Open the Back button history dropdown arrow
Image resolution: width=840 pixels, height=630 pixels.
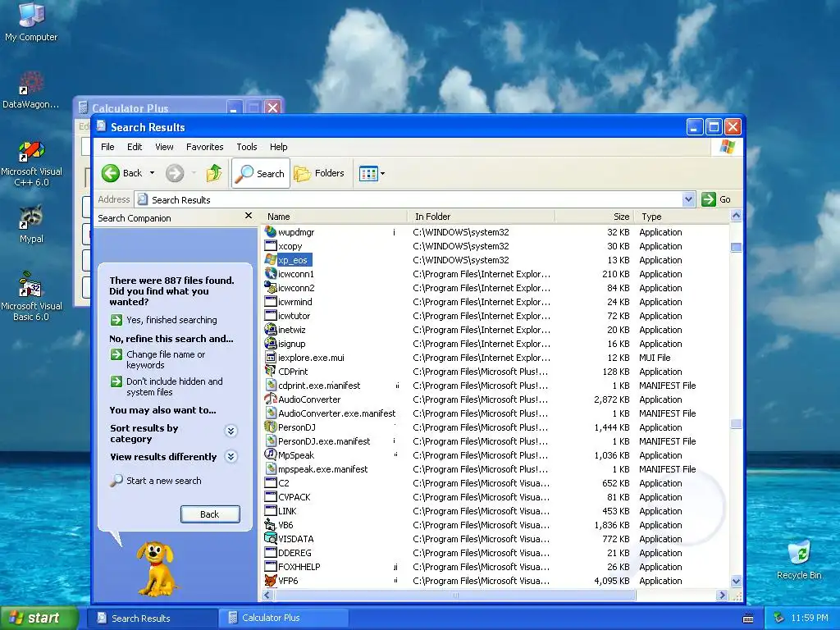click(x=152, y=173)
